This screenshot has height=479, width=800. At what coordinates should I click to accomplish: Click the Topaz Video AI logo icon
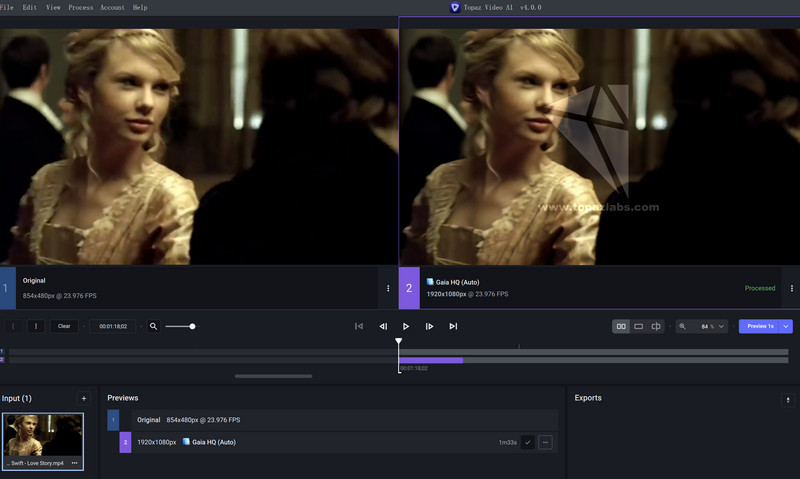point(455,8)
